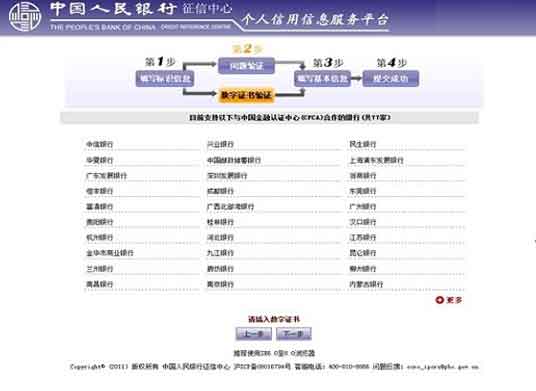The width and height of the screenshot is (536, 391).
Task: Click the 南京银行 entry
Action: click(x=220, y=284)
